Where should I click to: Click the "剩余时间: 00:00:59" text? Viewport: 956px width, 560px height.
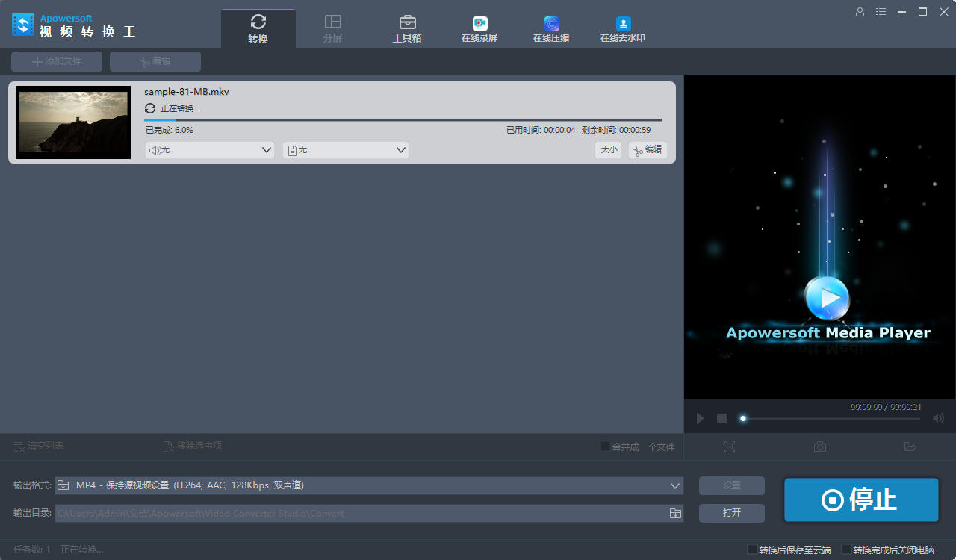(616, 130)
